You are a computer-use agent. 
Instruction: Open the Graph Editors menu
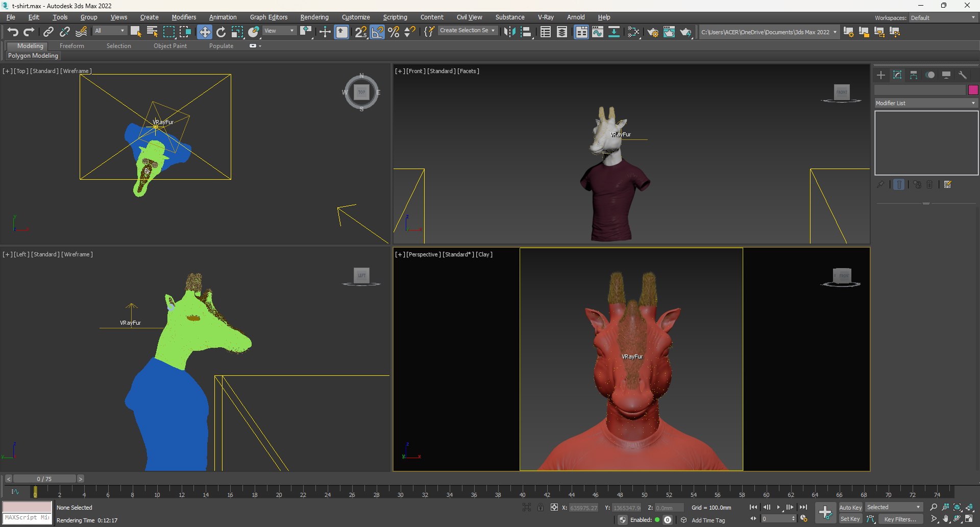point(268,17)
